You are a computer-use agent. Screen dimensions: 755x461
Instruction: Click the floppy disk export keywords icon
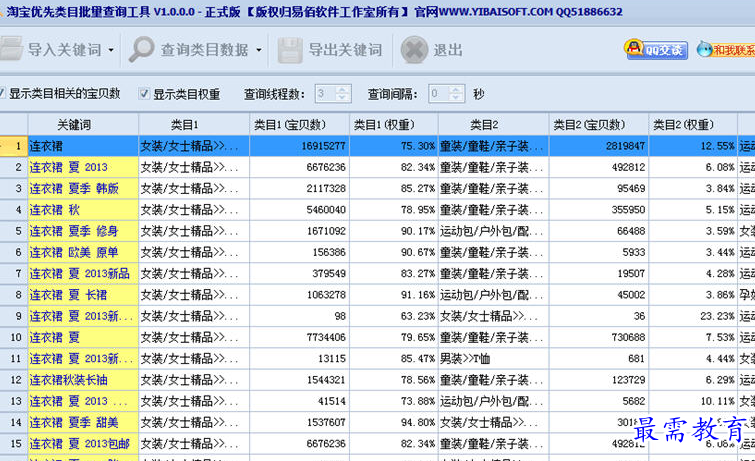tap(290, 50)
